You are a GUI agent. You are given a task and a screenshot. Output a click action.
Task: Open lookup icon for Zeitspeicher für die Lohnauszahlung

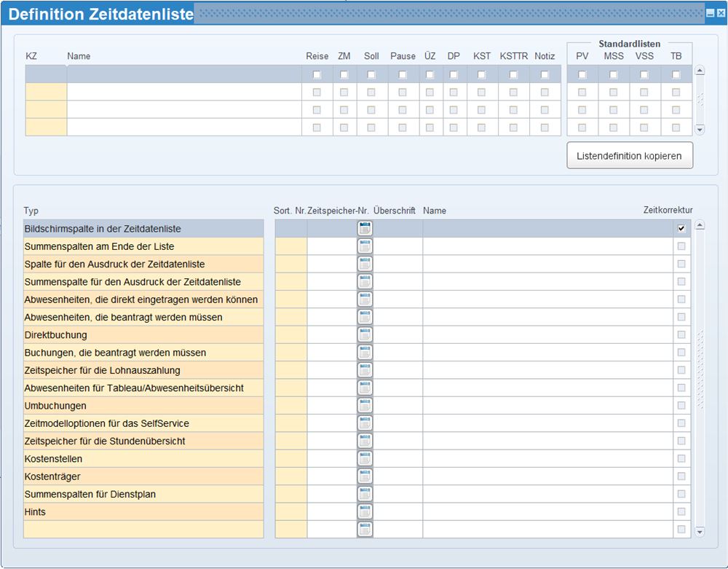click(x=365, y=369)
